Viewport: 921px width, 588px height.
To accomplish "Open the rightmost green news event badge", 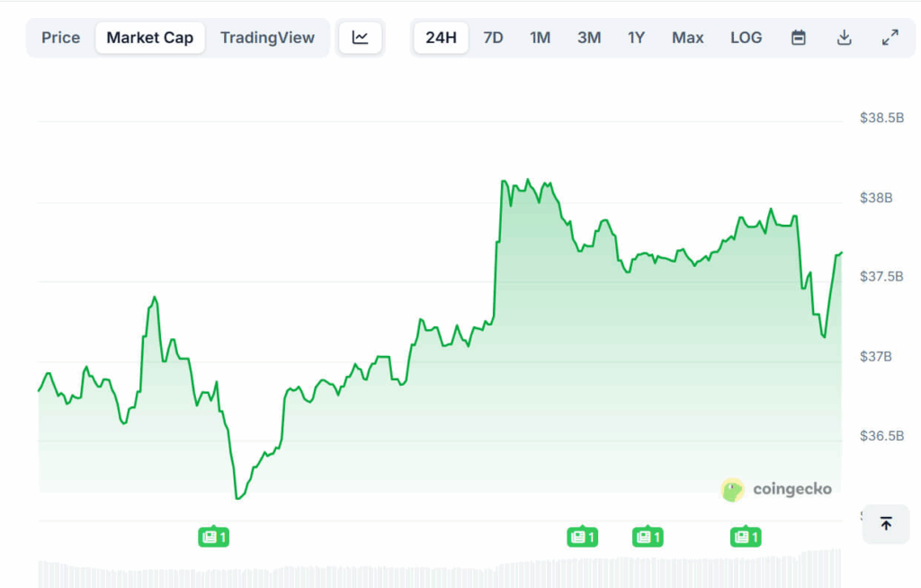I will point(745,536).
